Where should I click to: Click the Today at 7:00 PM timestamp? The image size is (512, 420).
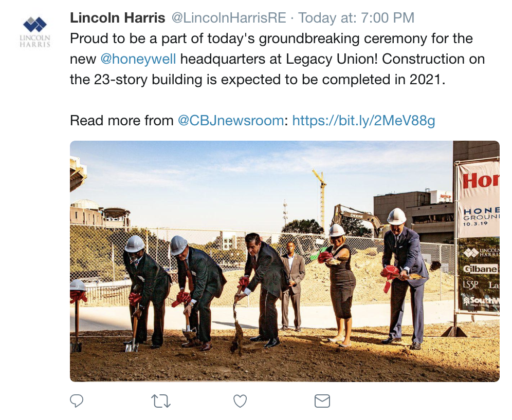tap(356, 18)
